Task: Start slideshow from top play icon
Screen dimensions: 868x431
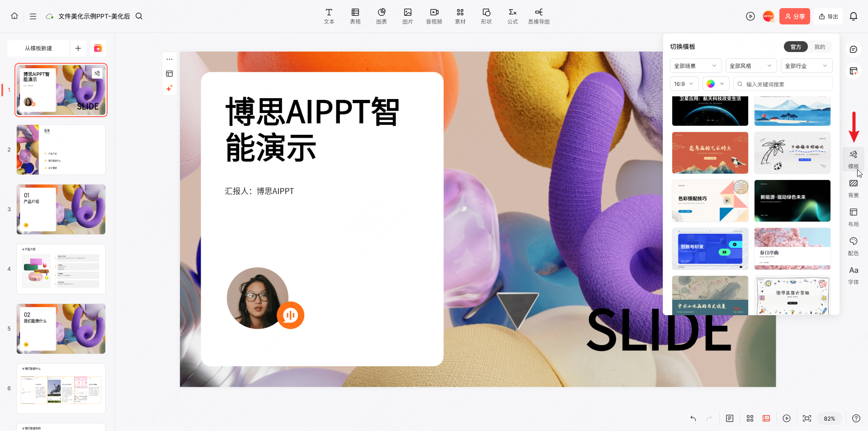Action: coord(750,16)
